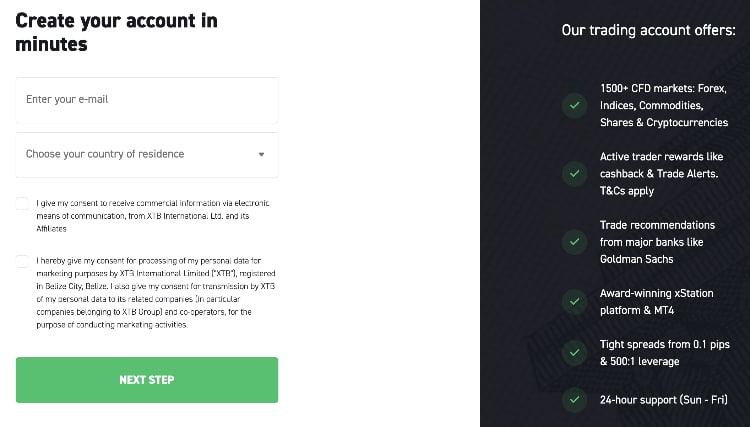Focus the Enter your e-mail field
This screenshot has width=750, height=427.
click(x=147, y=100)
